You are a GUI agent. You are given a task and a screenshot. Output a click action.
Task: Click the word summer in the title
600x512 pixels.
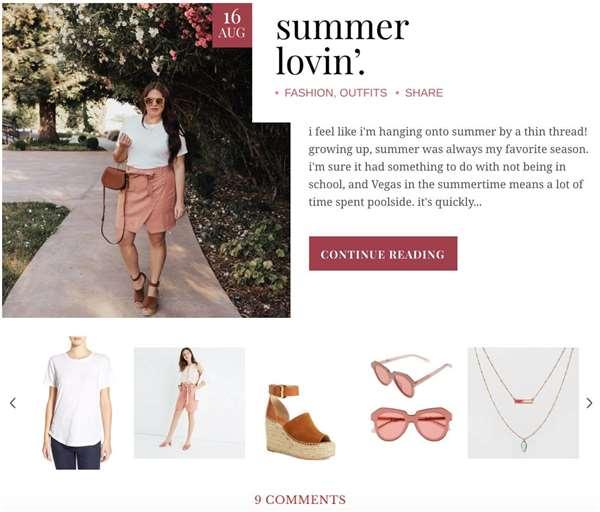(342, 28)
